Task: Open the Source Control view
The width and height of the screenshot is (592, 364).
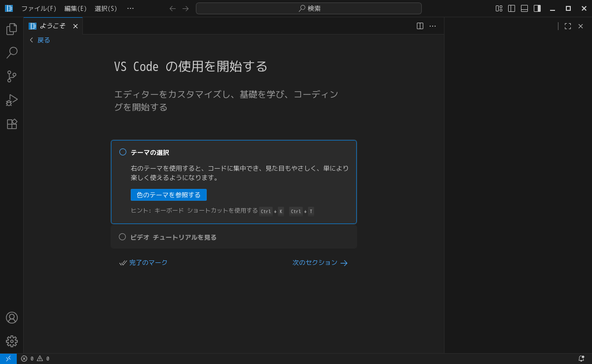Action: coord(12,76)
